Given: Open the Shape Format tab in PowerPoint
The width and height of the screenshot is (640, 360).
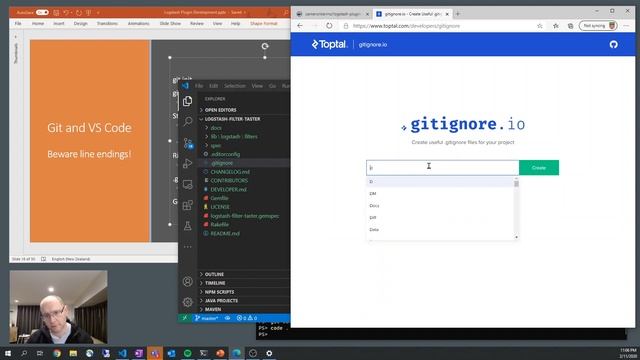Looking at the screenshot, I should [264, 24].
